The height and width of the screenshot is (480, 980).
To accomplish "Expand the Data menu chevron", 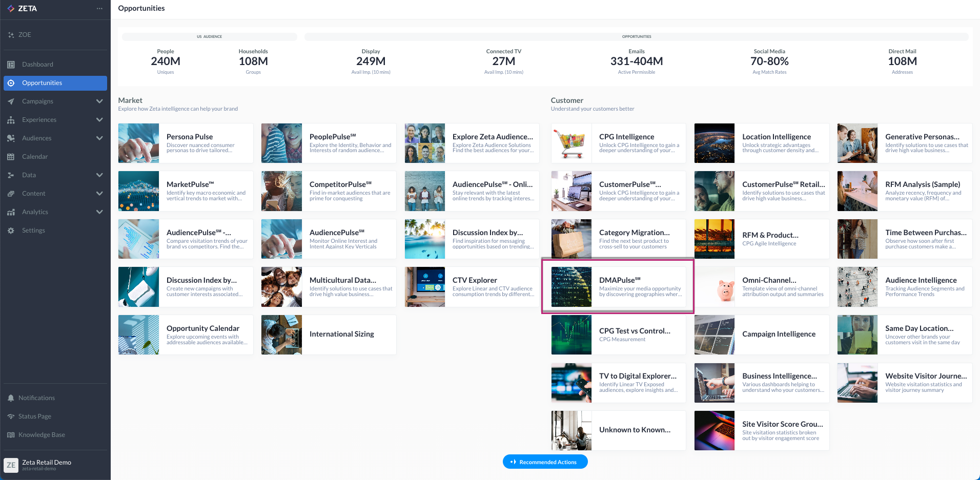I will [x=99, y=175].
